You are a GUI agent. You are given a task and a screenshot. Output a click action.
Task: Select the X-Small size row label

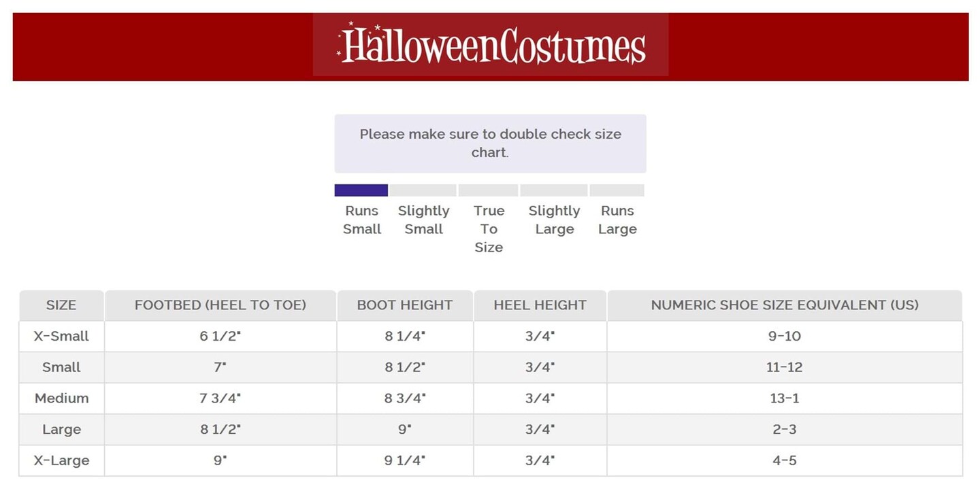[x=61, y=336]
